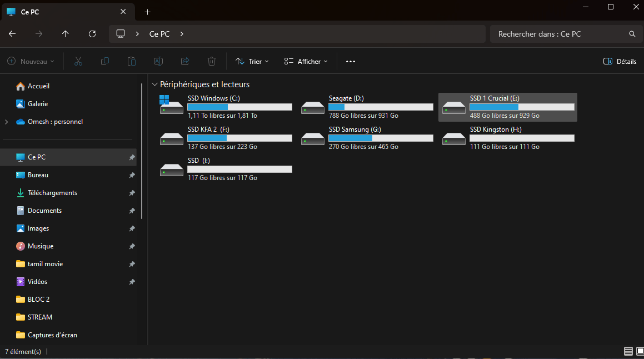
Task: Click the C: drive usage bar
Action: point(240,107)
